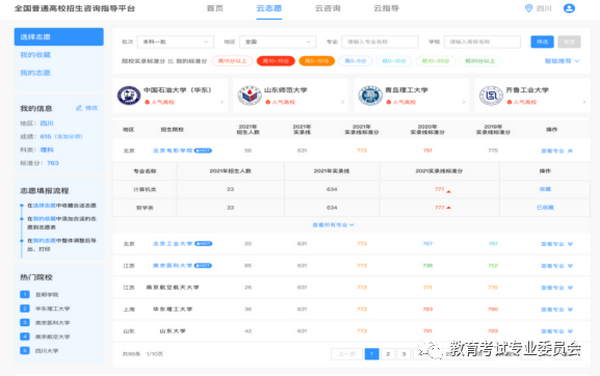
Task: Click the blue 筛选 button
Action: [542, 42]
